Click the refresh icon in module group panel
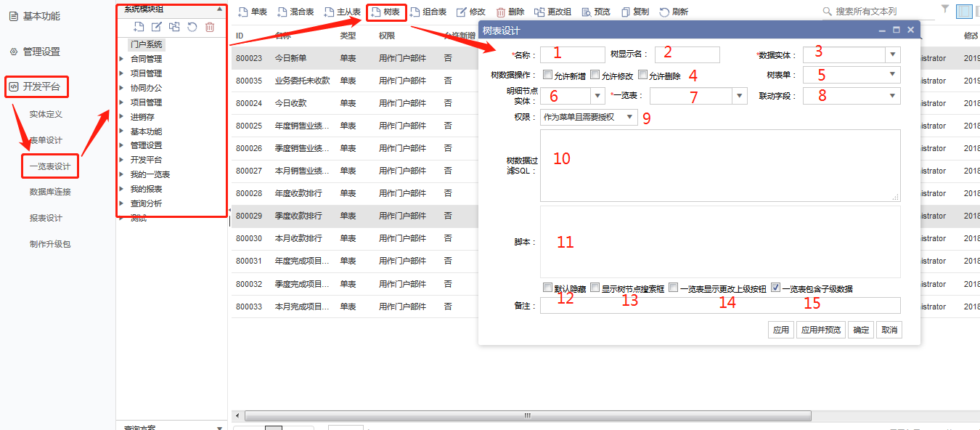 (192, 27)
